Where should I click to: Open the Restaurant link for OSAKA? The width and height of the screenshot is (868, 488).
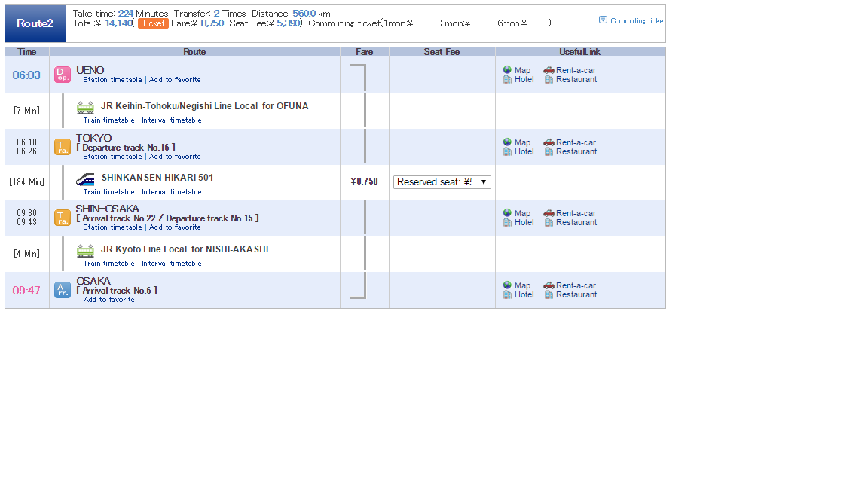pos(576,295)
